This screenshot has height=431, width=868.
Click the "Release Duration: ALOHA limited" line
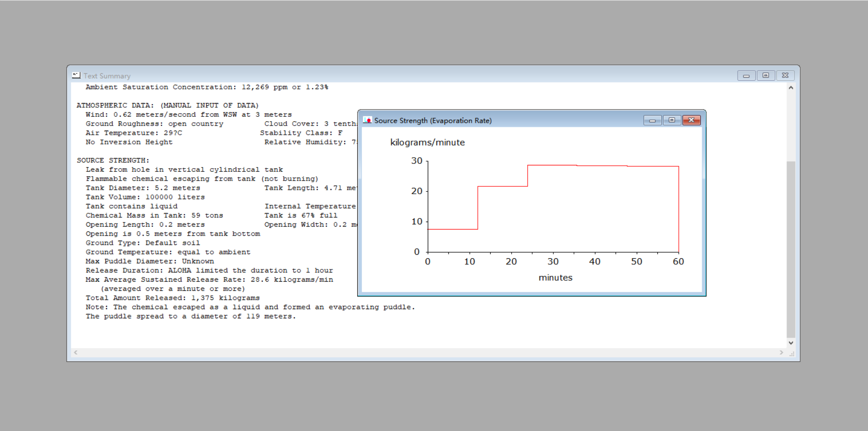(x=209, y=270)
